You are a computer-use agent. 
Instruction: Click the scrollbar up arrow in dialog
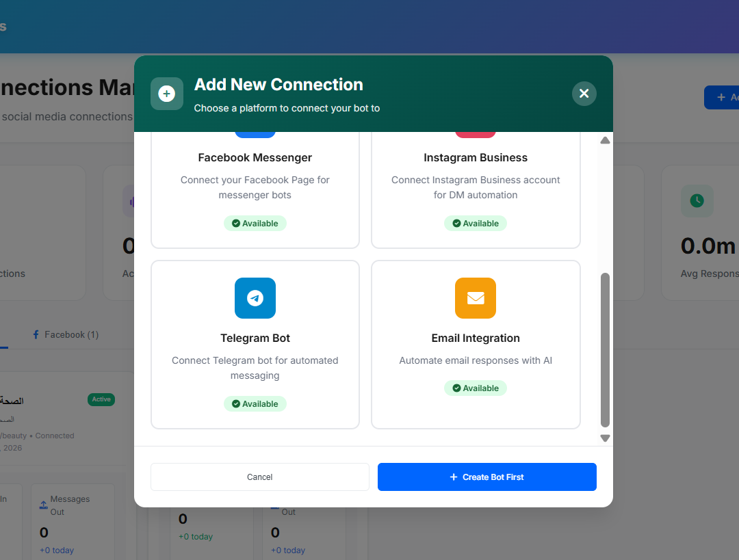pos(605,140)
